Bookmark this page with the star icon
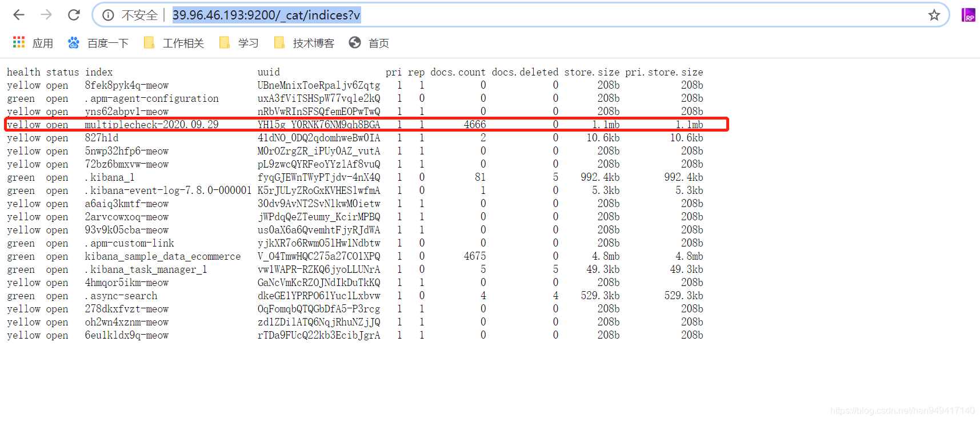This screenshot has width=980, height=421. pos(934,15)
